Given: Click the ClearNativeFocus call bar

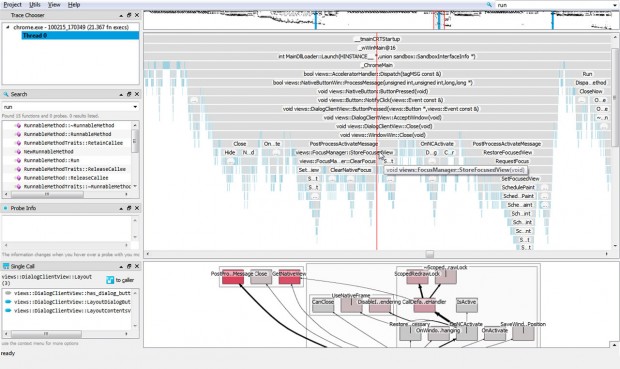Looking at the screenshot, I should pyautogui.click(x=350, y=170).
